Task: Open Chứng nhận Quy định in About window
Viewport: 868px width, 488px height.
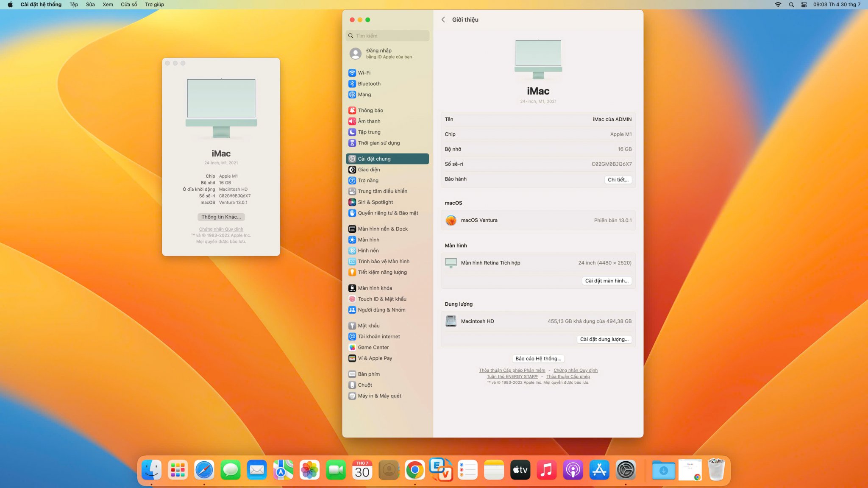Action: pyautogui.click(x=221, y=229)
